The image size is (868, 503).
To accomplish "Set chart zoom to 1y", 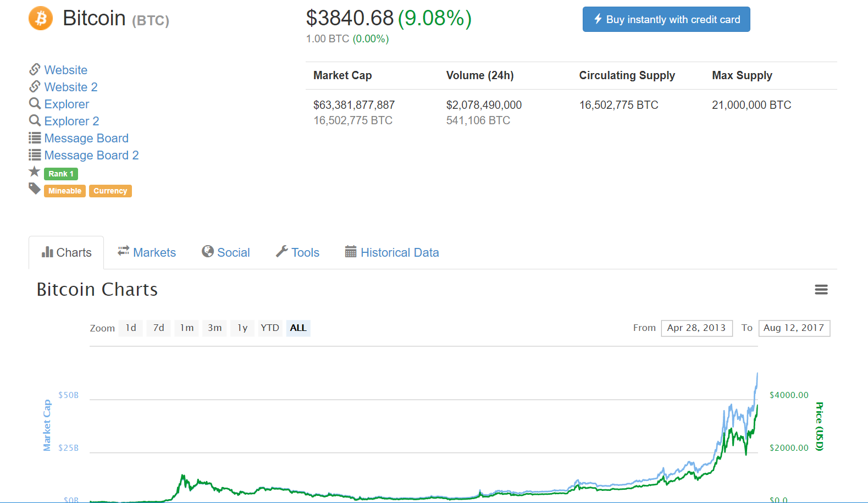I will [242, 328].
